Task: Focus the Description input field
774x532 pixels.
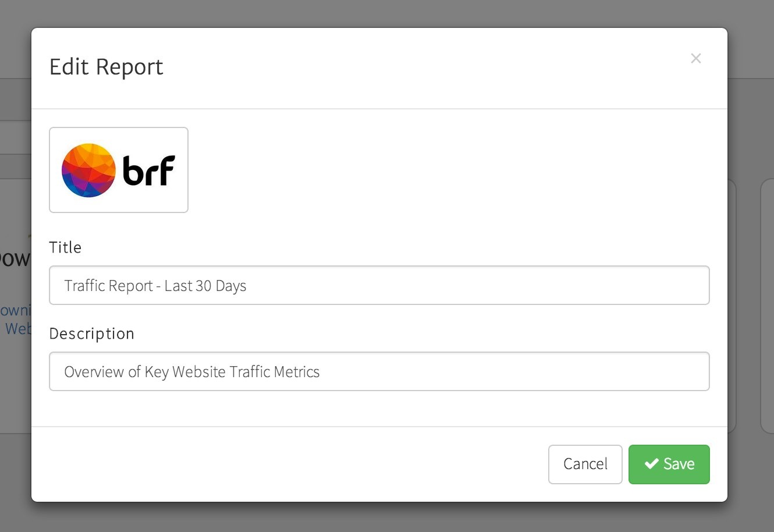Action: click(379, 371)
